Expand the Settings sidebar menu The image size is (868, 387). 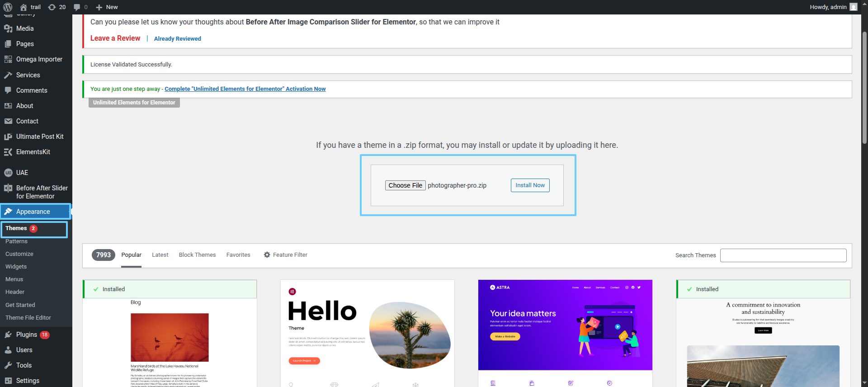click(x=28, y=381)
